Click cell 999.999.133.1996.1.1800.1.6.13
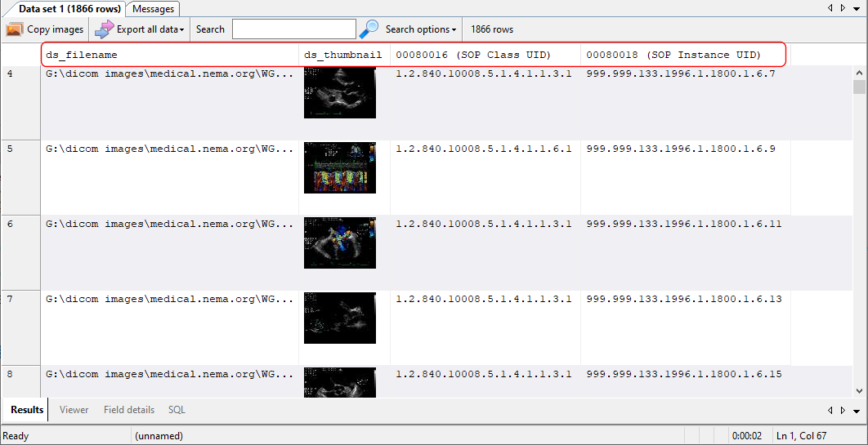 [685, 327]
